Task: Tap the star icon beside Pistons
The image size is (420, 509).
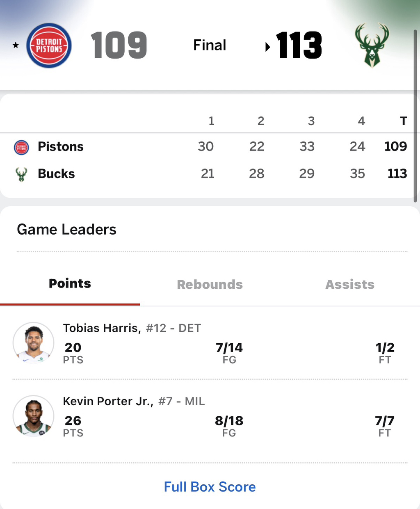Action: point(16,45)
